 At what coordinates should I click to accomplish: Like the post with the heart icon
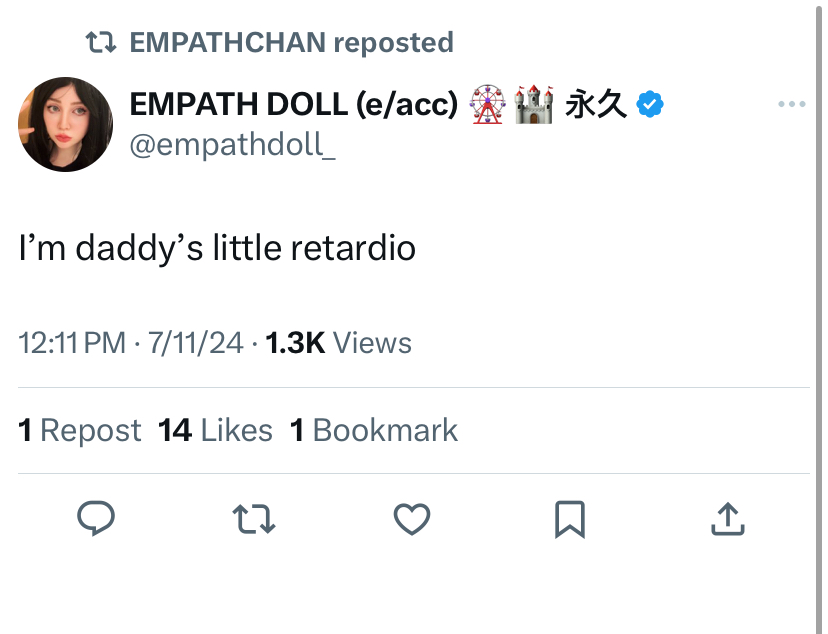point(412,519)
